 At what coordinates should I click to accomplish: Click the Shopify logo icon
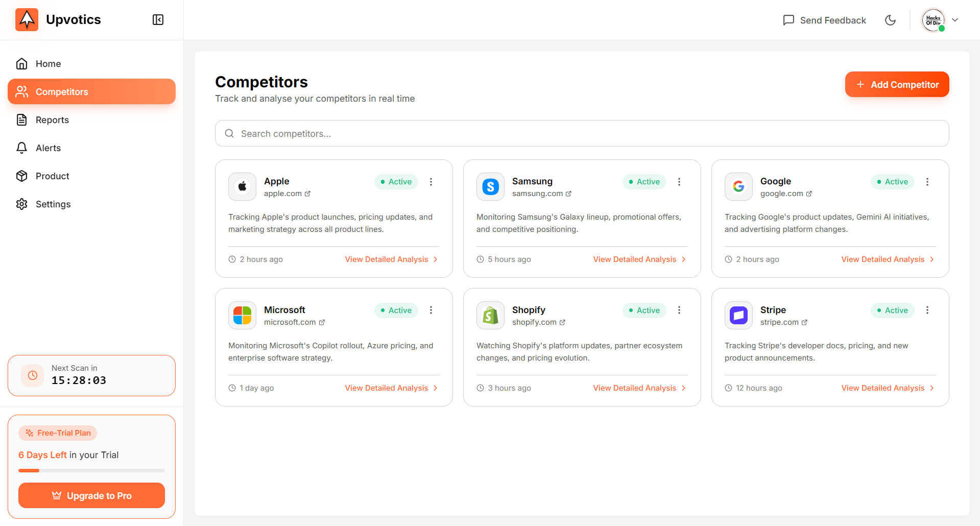(490, 316)
